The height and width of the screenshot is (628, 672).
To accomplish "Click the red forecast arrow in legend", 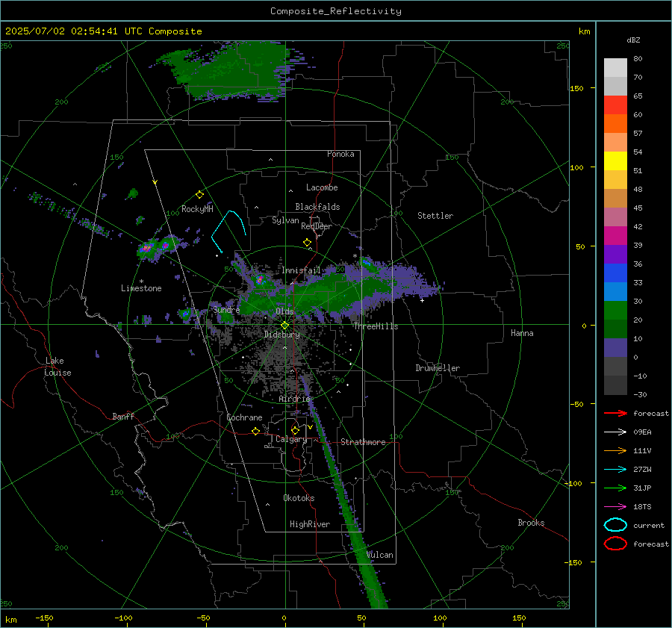I will point(615,413).
